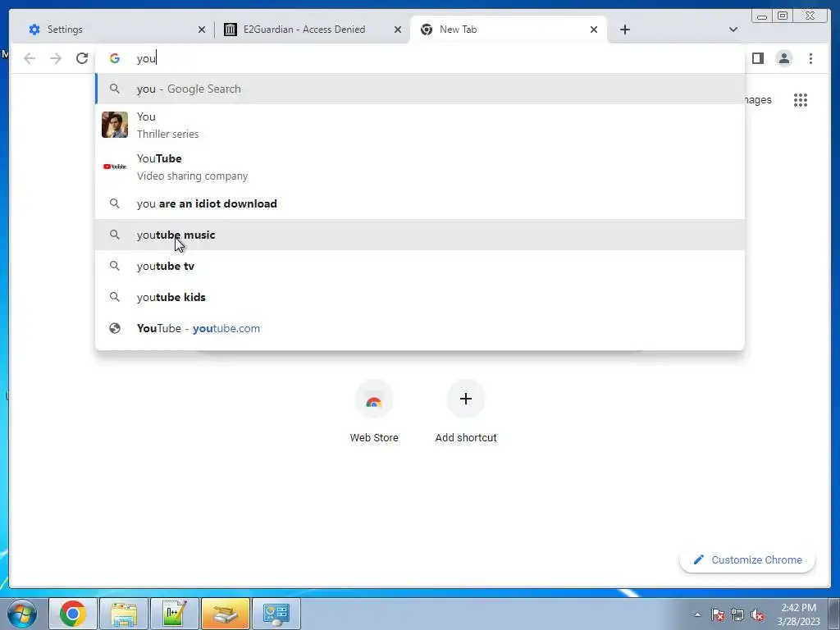This screenshot has width=840, height=630.
Task: Open the notepad editor taskbar icon
Action: [175, 614]
